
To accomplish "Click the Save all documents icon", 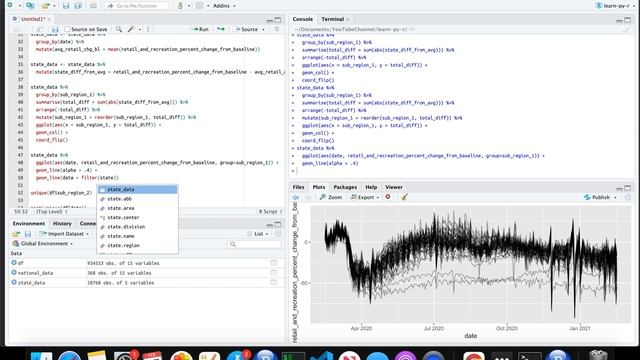I will tap(78, 6).
